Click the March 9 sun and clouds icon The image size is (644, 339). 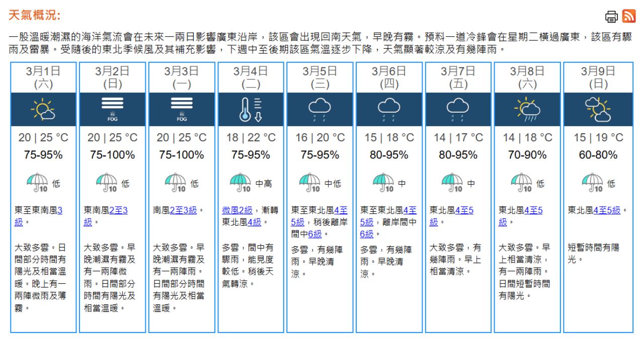click(x=598, y=109)
